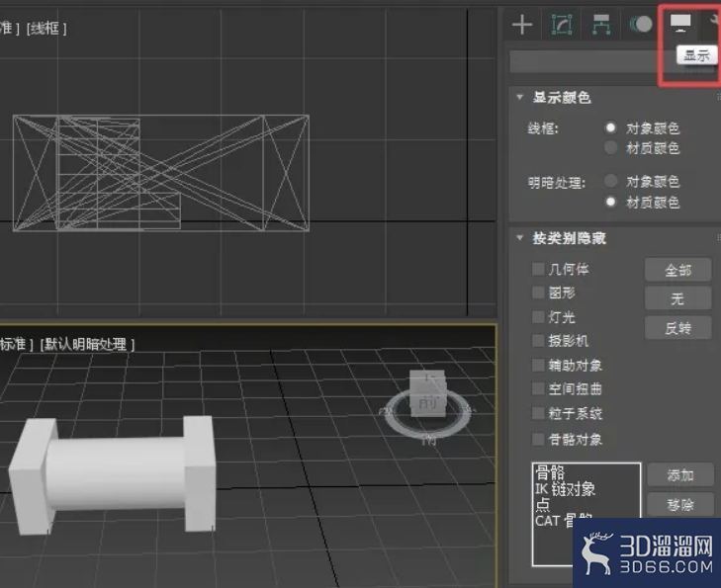
Task: Select the wireframe object in top viewport
Action: point(161,173)
